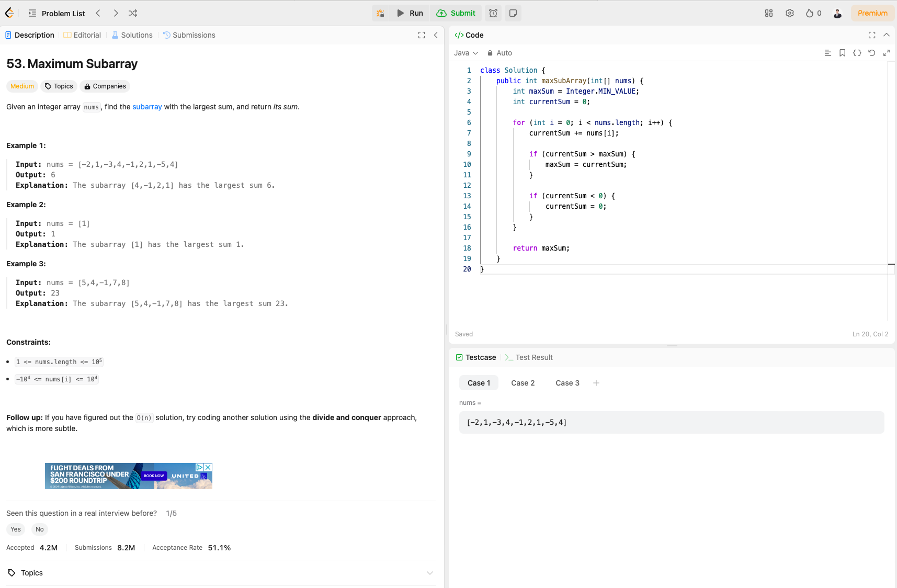Switch to the Description tab

tap(30, 35)
